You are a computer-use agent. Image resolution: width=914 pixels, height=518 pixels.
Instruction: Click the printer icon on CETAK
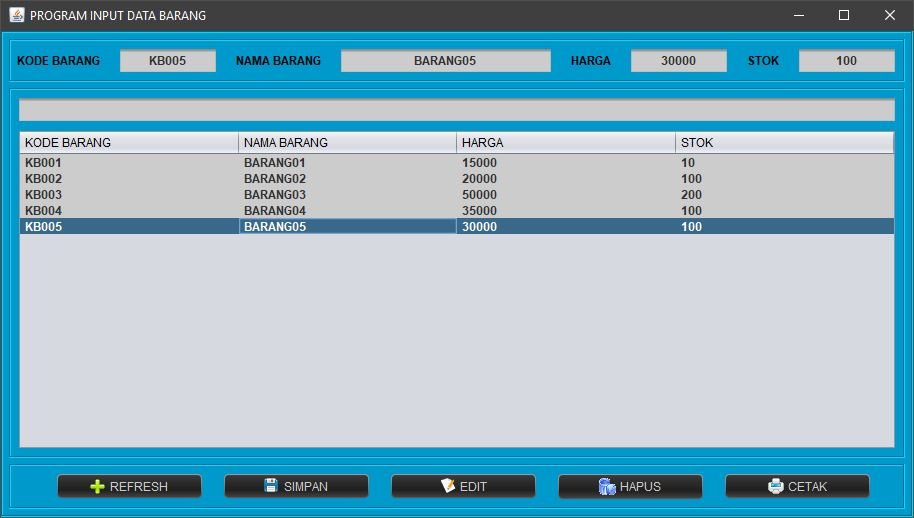pyautogui.click(x=776, y=487)
